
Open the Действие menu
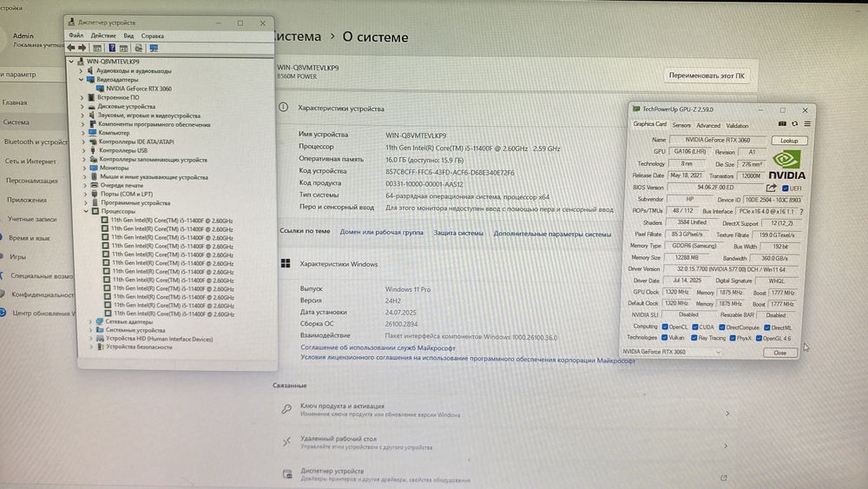tap(103, 36)
